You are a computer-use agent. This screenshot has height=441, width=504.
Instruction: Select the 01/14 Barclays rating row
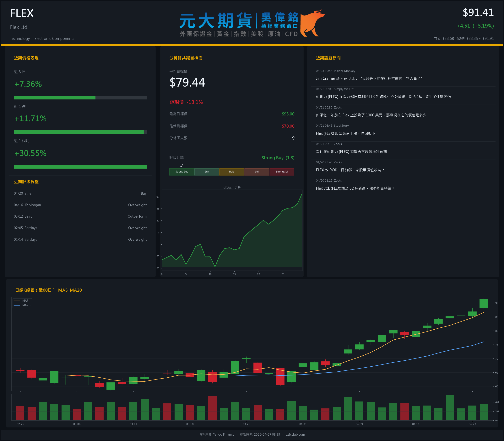click(x=80, y=239)
